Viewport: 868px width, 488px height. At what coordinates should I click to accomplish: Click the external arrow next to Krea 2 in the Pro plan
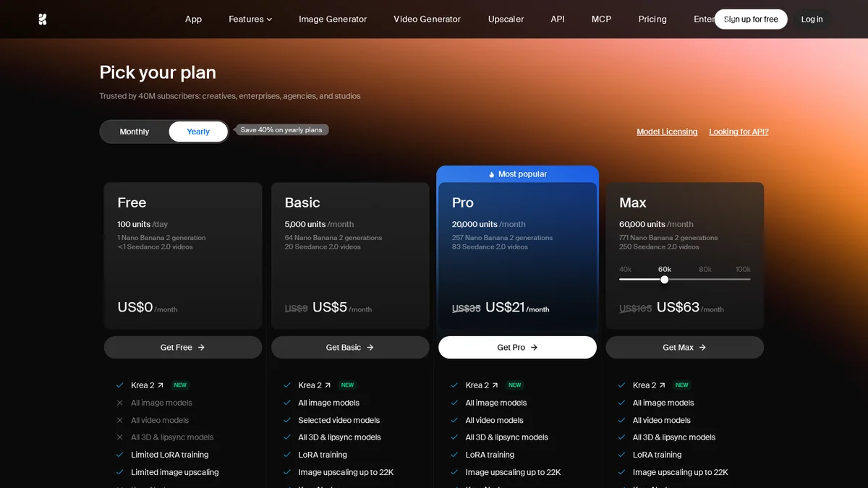click(x=495, y=385)
